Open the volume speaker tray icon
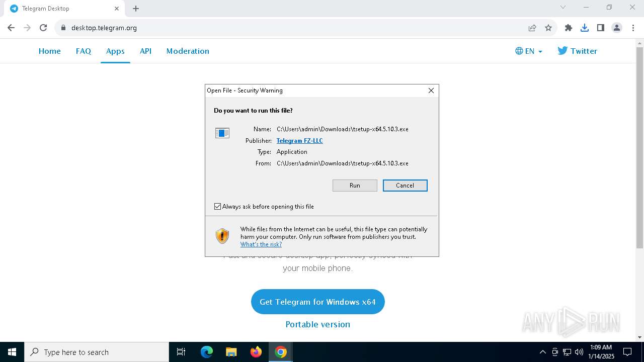Screen dimensions: 644x362 click(579, 352)
